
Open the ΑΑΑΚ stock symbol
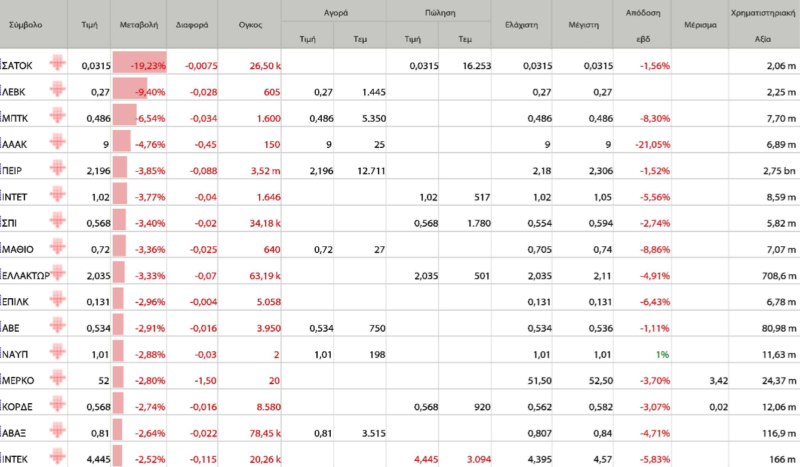coord(19,143)
